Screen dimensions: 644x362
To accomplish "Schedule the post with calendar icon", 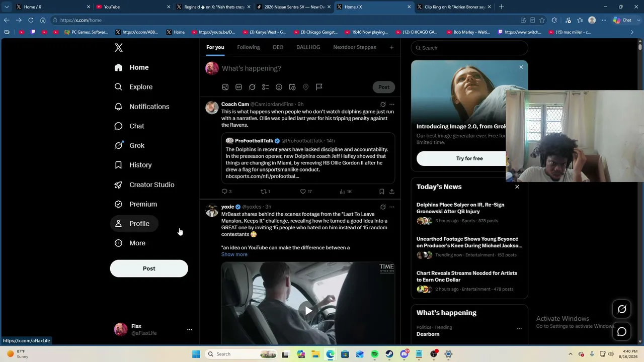I will tap(292, 87).
